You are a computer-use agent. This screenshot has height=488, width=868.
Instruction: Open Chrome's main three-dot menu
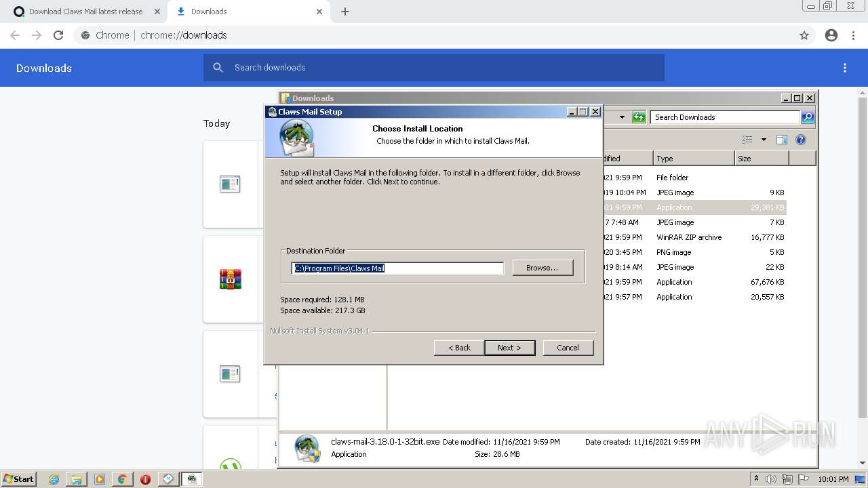[x=853, y=35]
